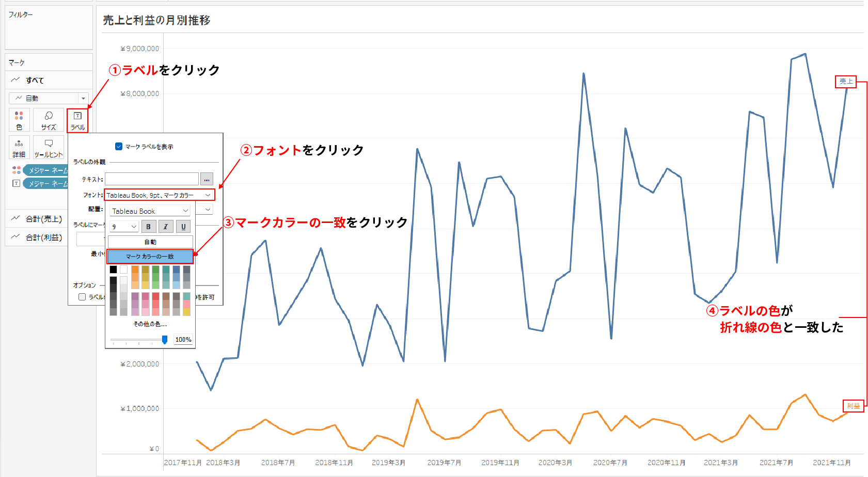
Task: Tick the checkbox under オプション section
Action: (x=82, y=297)
